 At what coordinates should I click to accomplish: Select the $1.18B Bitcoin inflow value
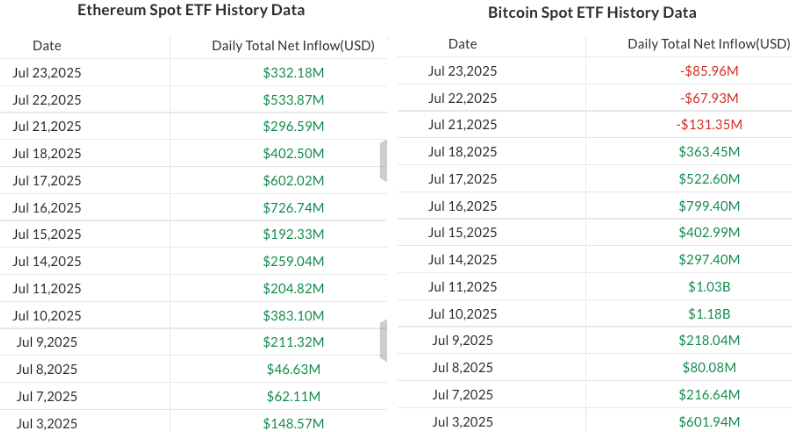click(x=708, y=313)
